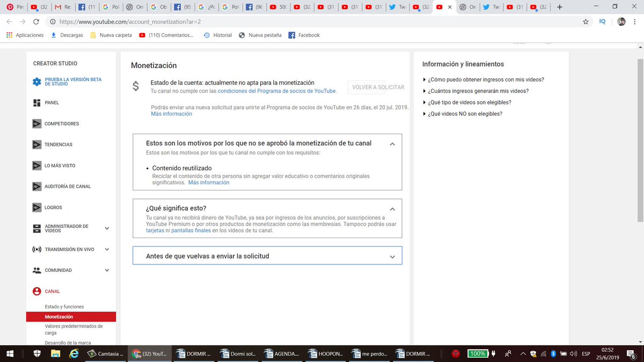The width and height of the screenshot is (644, 362).
Task: Click the browser forward arrow
Action: (22, 21)
